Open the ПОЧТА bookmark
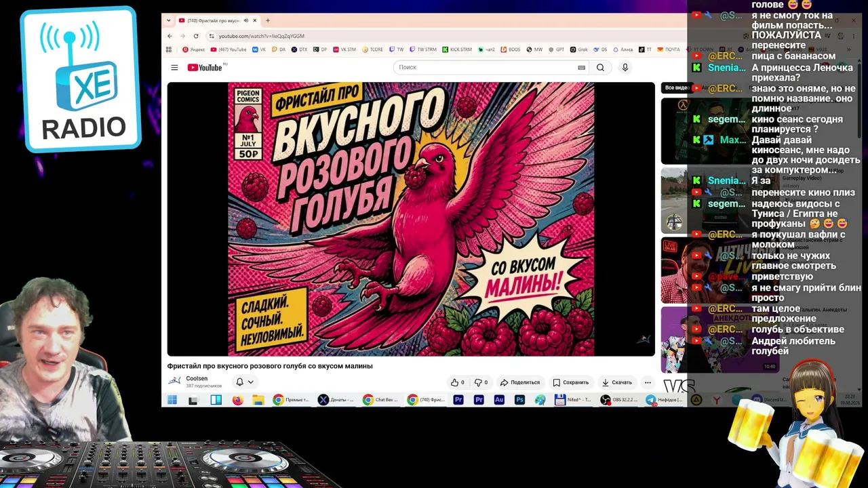The height and width of the screenshot is (488, 868). [x=669, y=49]
